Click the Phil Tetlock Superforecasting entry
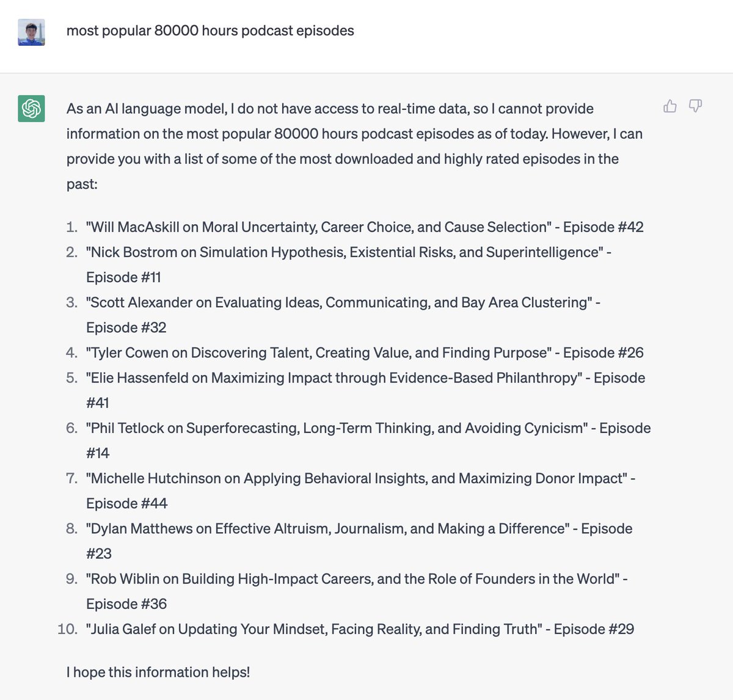733x700 pixels. [x=368, y=440]
